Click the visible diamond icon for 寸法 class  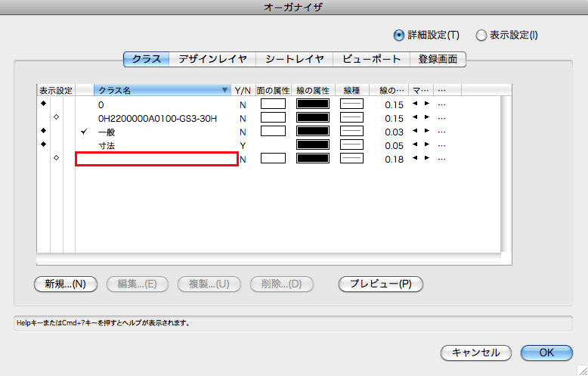tap(43, 144)
